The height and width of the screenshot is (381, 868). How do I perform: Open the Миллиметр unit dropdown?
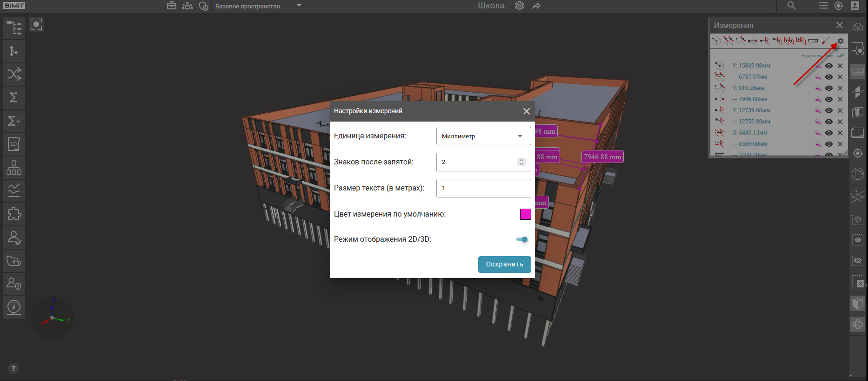point(483,136)
